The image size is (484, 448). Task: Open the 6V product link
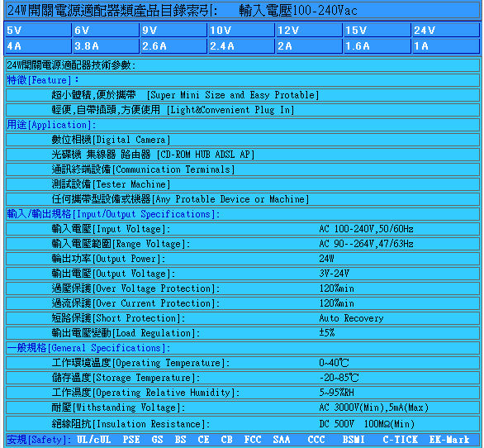click(x=107, y=31)
